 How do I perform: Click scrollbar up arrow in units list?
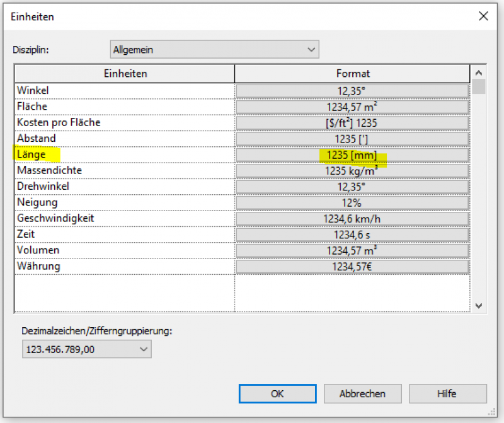tap(478, 73)
